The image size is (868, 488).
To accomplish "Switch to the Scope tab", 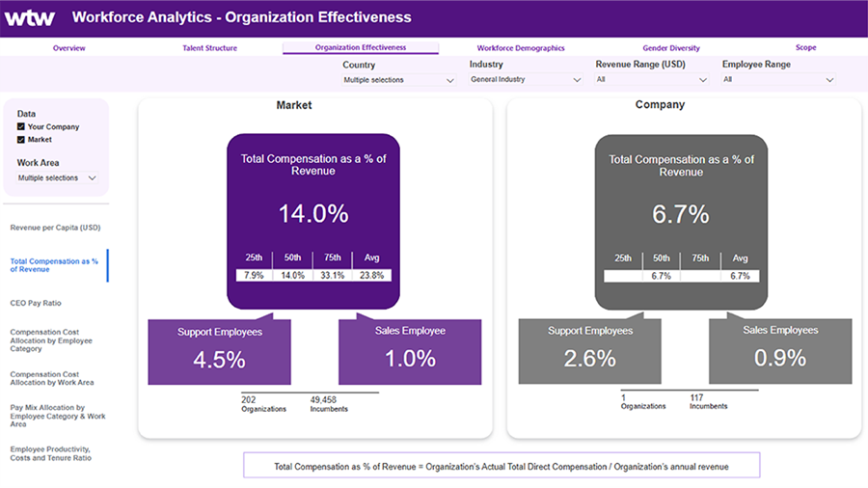I will click(x=805, y=48).
